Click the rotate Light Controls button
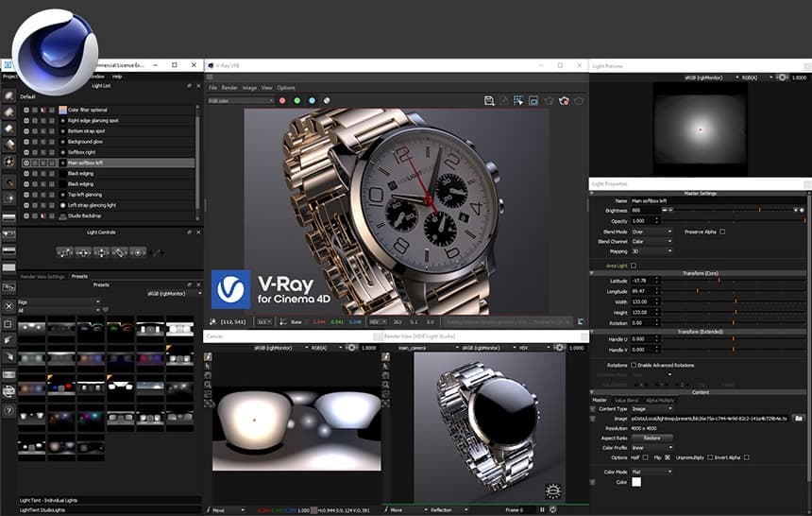Screen dimensions: 812x516 [119, 252]
